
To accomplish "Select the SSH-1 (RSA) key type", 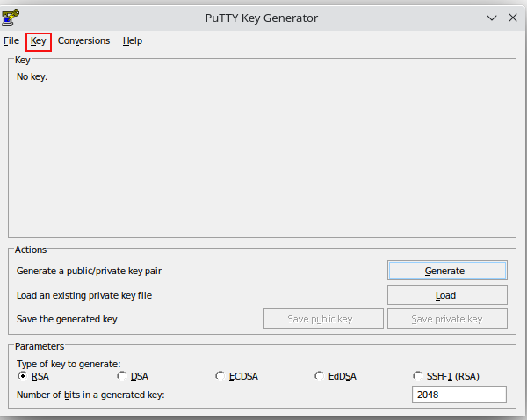I will click(x=446, y=376).
